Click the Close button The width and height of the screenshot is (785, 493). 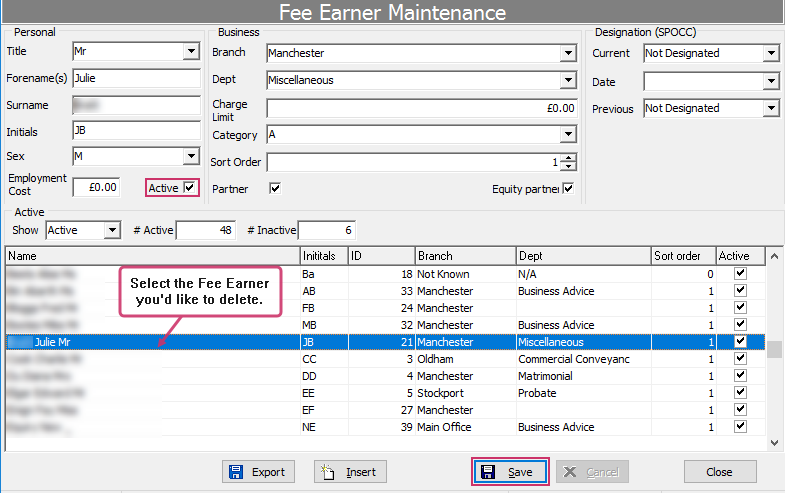(720, 471)
